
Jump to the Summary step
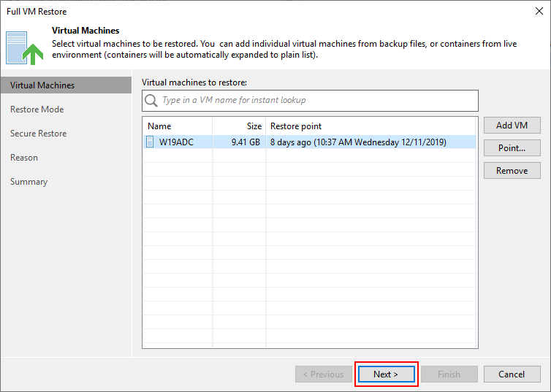[x=28, y=182]
